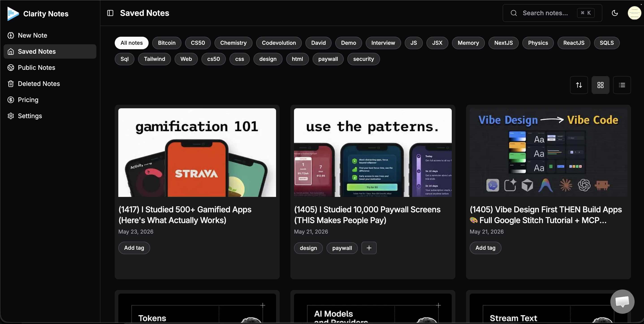Toggle the sidebar panel icon

coord(110,13)
